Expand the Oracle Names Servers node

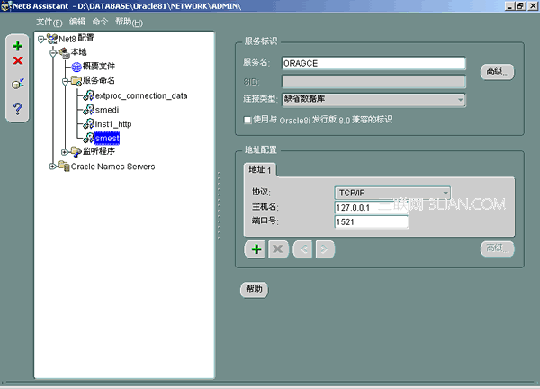click(52, 166)
